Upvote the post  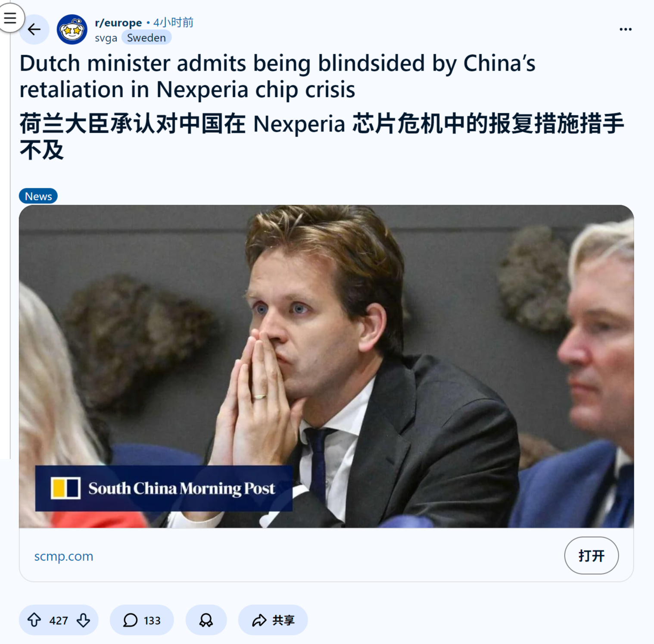34,620
